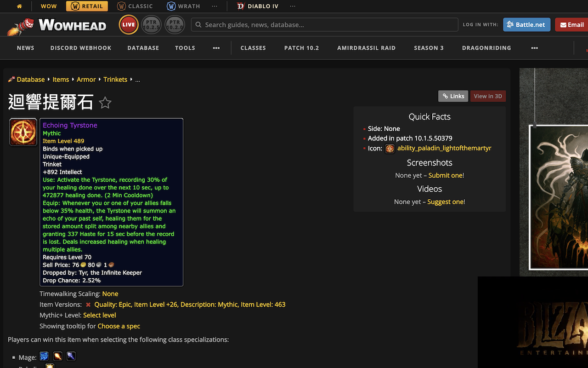Image resolution: width=588 pixels, height=368 pixels.
Task: Open the Discord Webhook menu item
Action: pyautogui.click(x=81, y=48)
